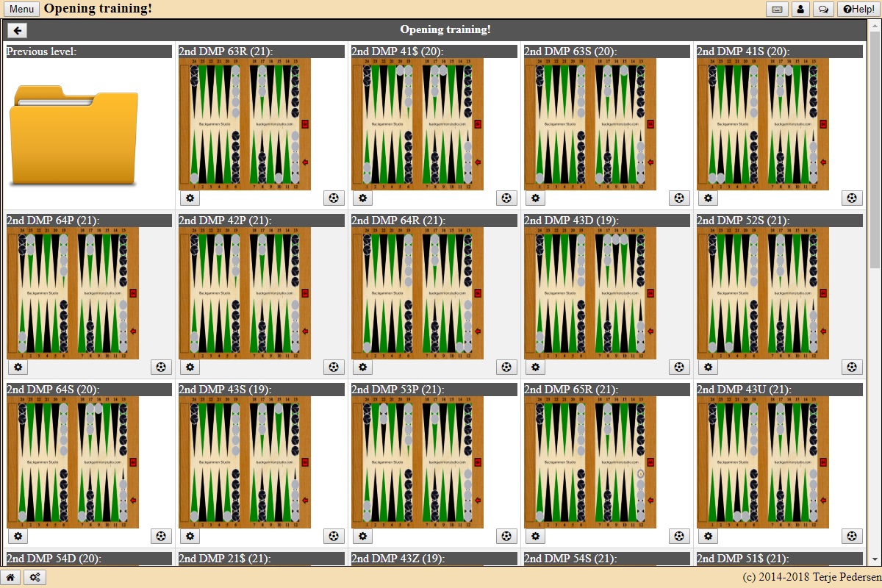
Task: Open gear settings for 2nd DMP 43S
Action: click(190, 536)
